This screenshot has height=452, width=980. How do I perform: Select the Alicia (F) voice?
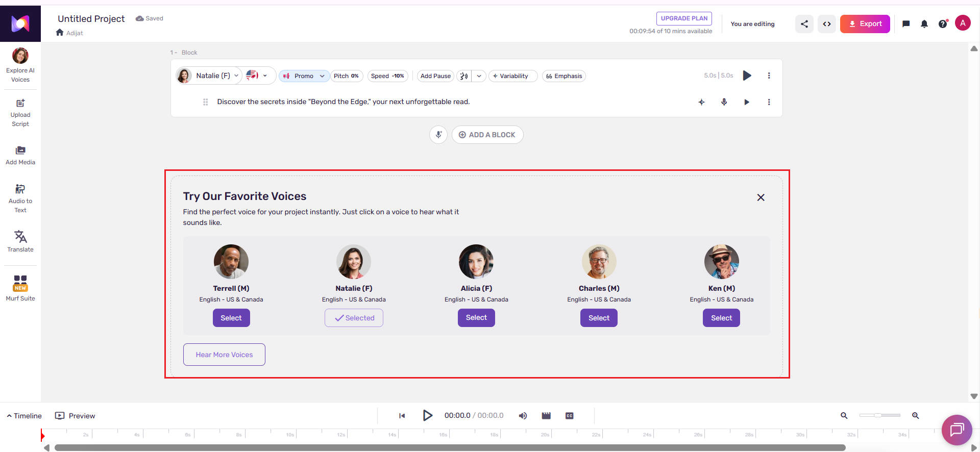[x=476, y=317]
